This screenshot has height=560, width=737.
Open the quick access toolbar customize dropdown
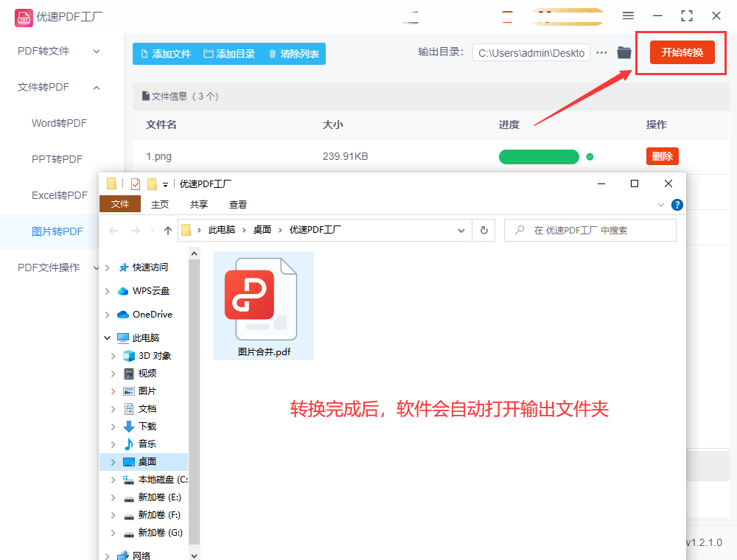[165, 184]
